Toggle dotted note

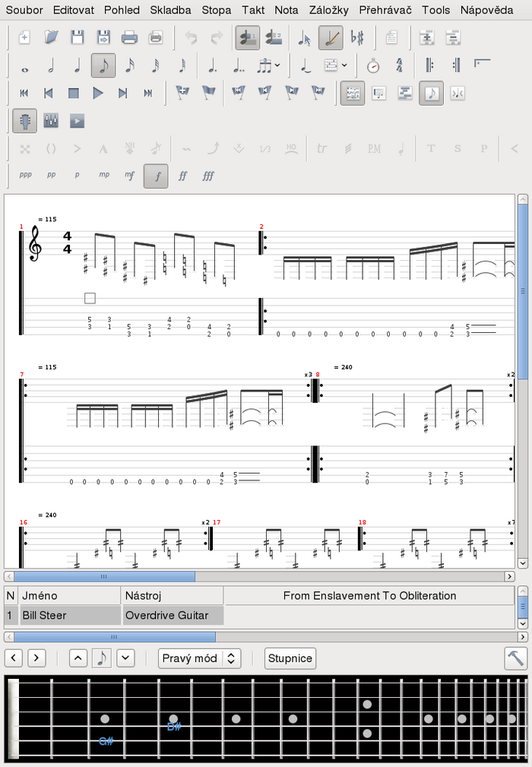point(212,65)
